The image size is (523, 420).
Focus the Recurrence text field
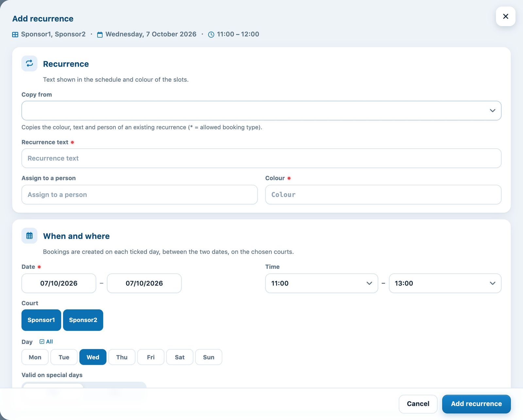[x=261, y=158]
